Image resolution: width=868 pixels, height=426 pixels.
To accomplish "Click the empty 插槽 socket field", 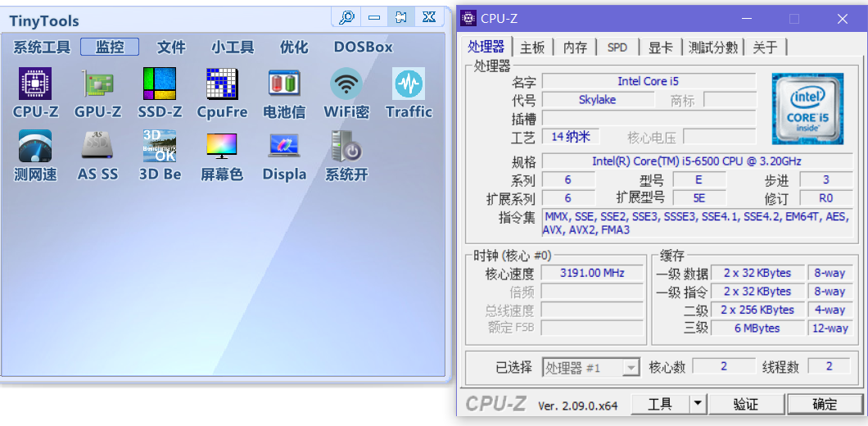I will 649,118.
